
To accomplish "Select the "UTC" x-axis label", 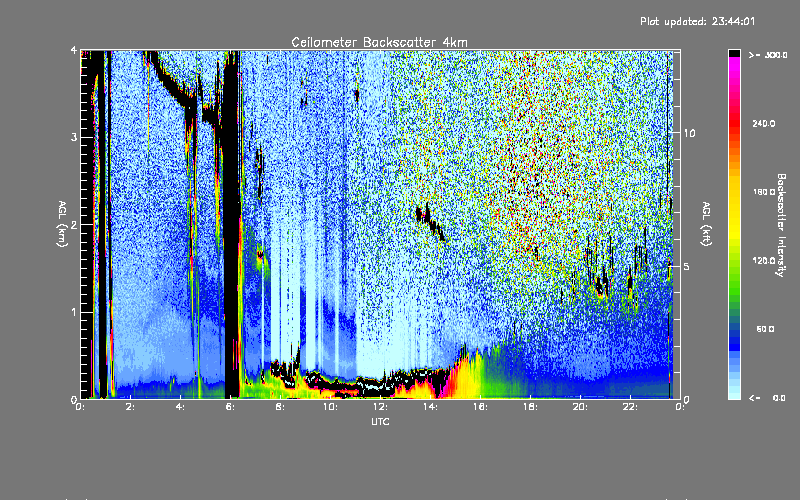I will 380,421.
